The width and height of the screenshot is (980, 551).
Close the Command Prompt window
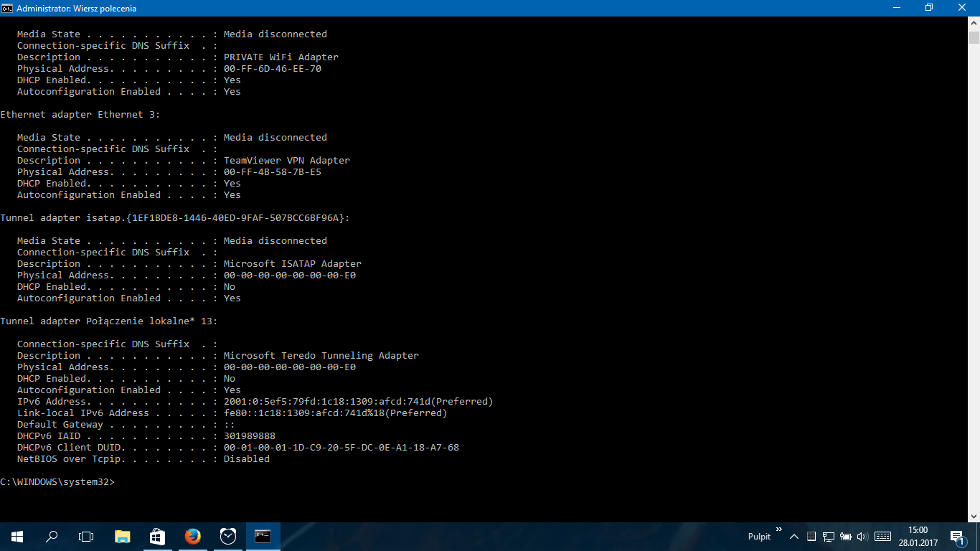(x=963, y=8)
